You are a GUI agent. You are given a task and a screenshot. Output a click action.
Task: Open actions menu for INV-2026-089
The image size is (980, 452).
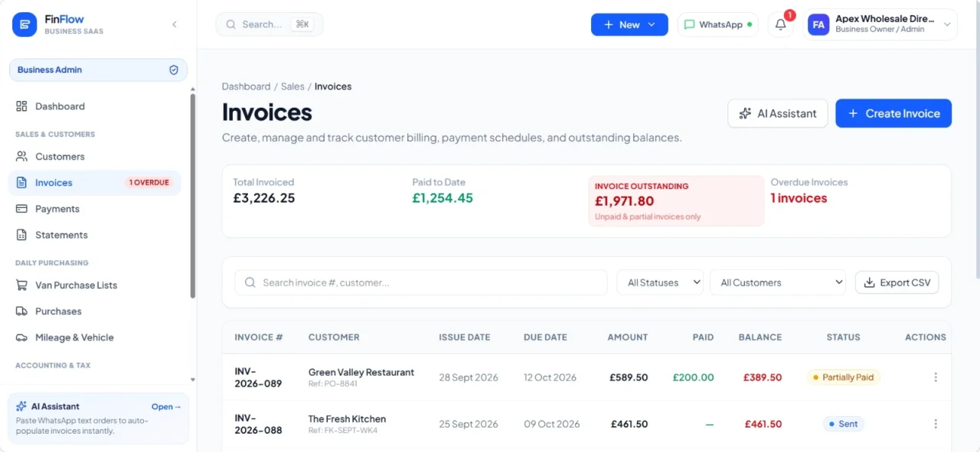pos(936,378)
